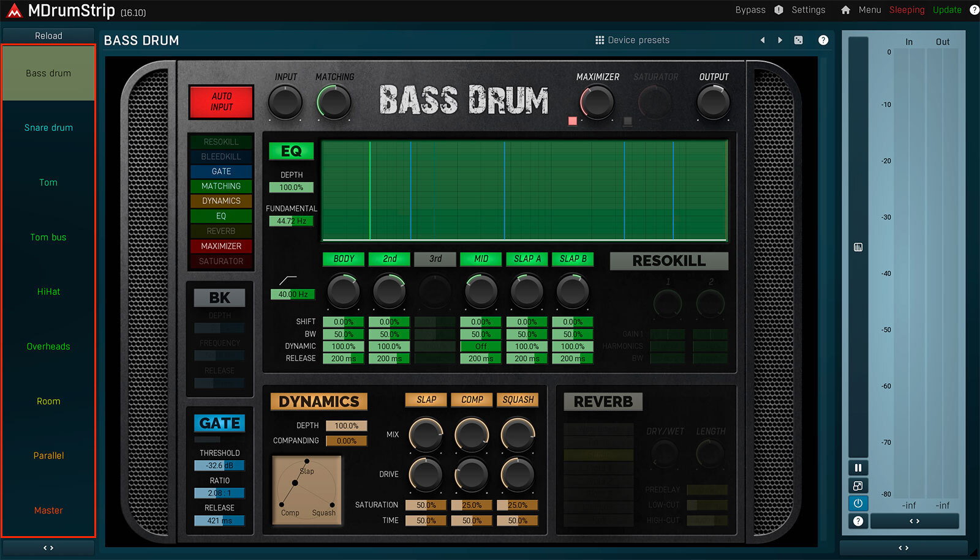Collapse the meter panel with bottom-right arrows

tap(903, 548)
